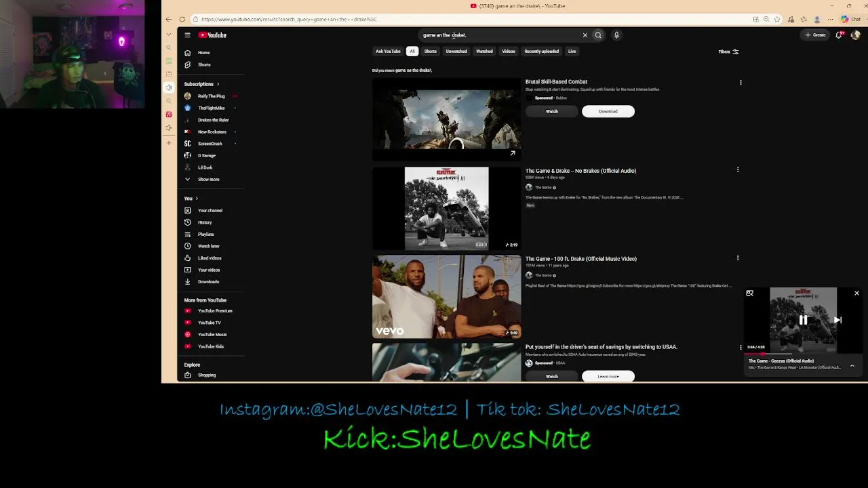Select the Recently uploaded filter chip
The width and height of the screenshot is (868, 488).
pos(542,52)
